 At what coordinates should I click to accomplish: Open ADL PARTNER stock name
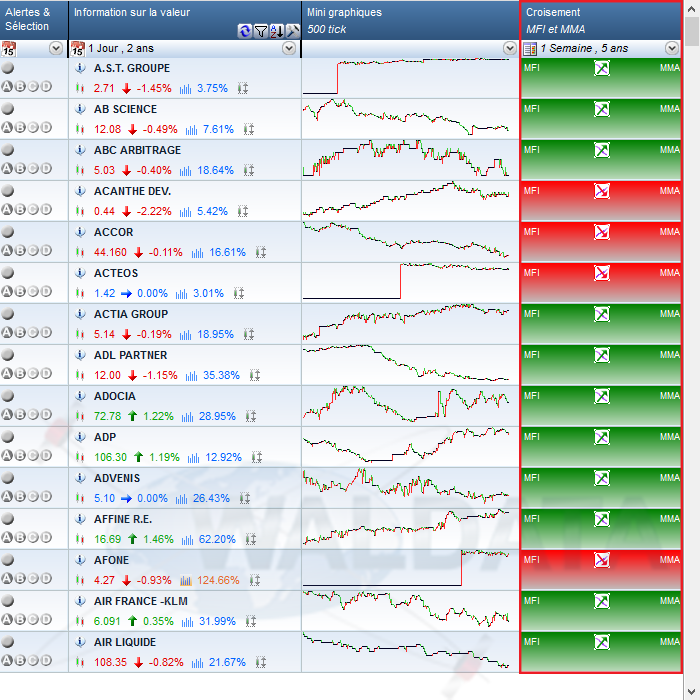click(130, 355)
